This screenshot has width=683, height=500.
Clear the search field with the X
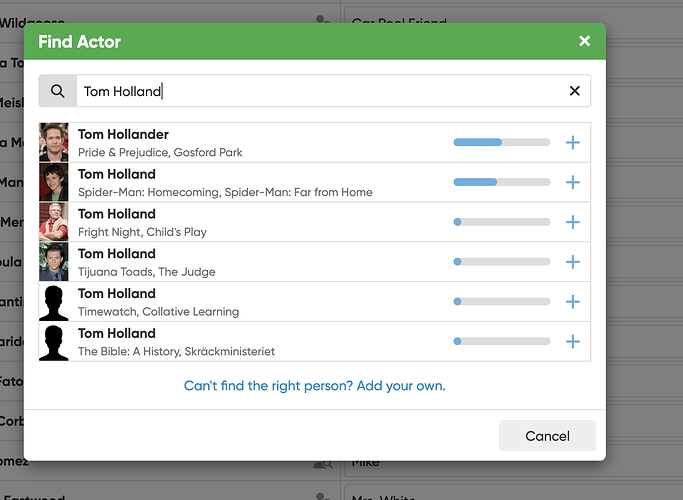pyautogui.click(x=574, y=91)
